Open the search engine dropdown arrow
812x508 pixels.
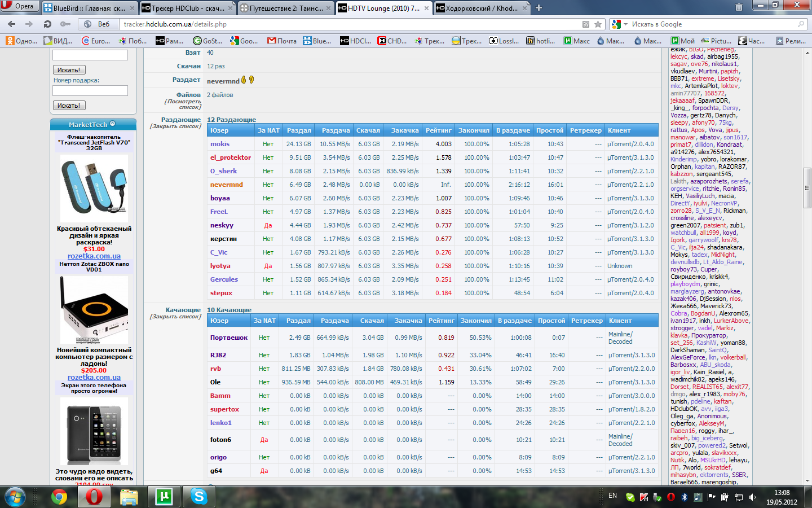pos(625,24)
